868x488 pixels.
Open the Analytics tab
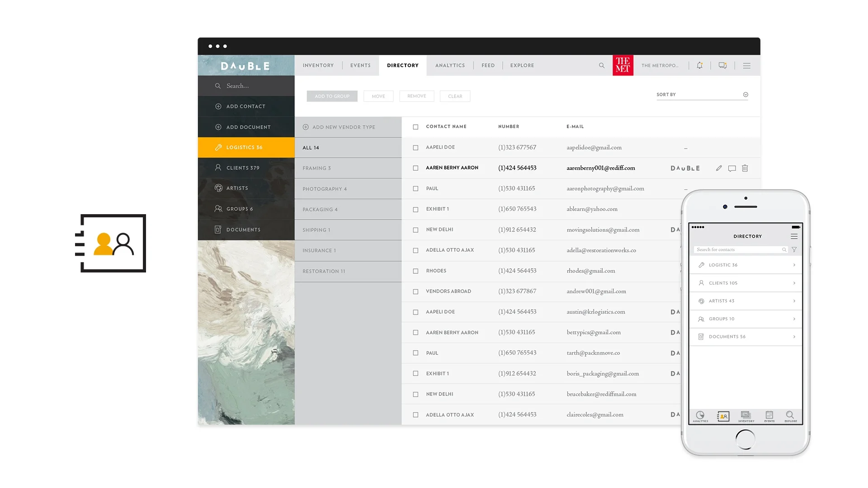tap(450, 66)
